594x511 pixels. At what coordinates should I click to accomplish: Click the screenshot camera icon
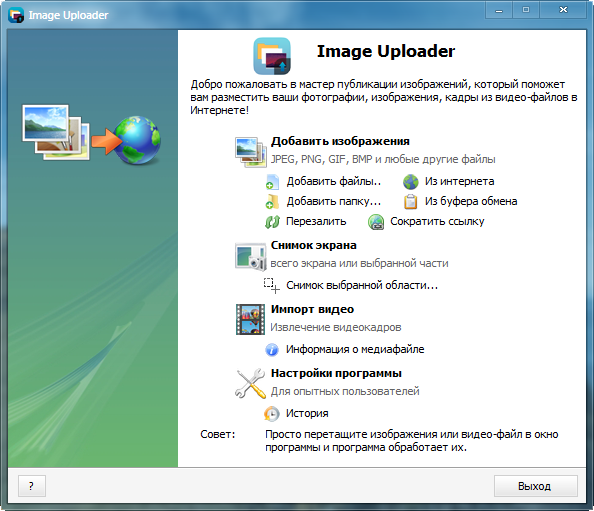(250, 256)
